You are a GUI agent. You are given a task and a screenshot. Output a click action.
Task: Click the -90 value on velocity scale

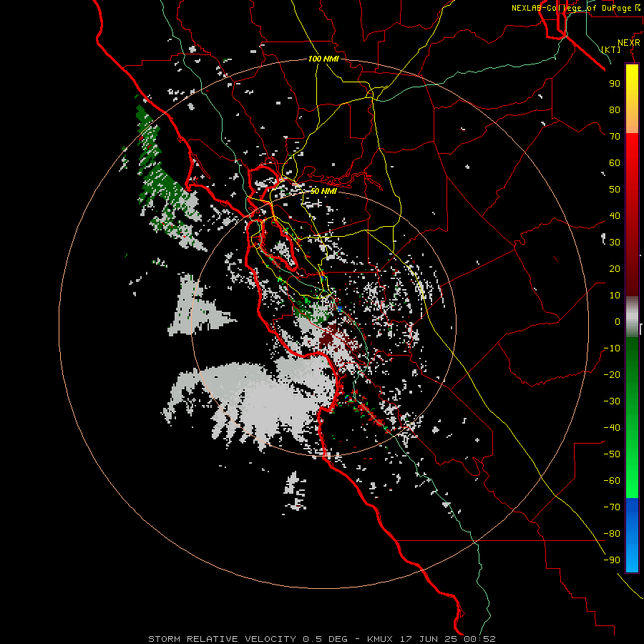pos(612,560)
